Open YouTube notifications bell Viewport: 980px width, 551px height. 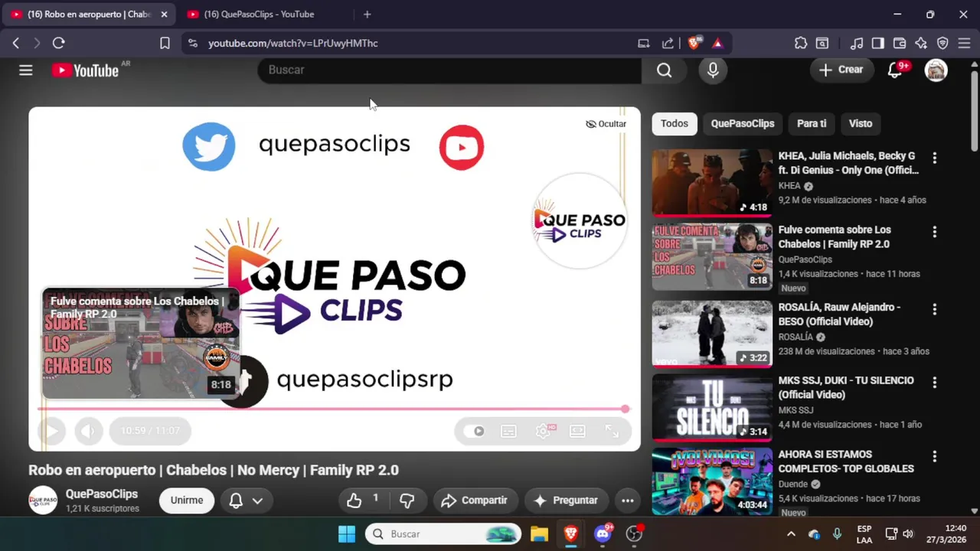894,70
